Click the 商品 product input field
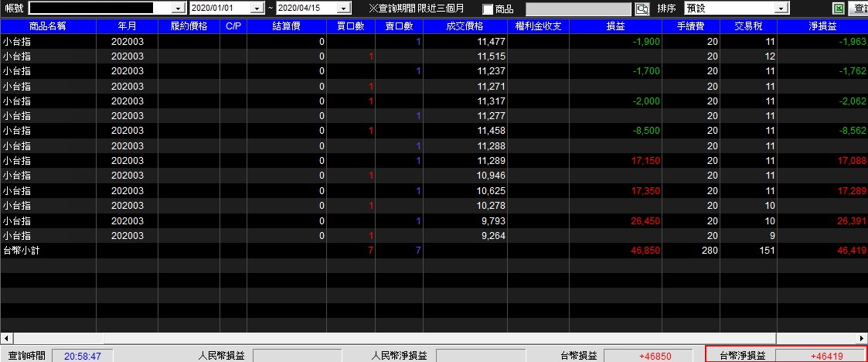The height and width of the screenshot is (362, 868). [x=578, y=9]
